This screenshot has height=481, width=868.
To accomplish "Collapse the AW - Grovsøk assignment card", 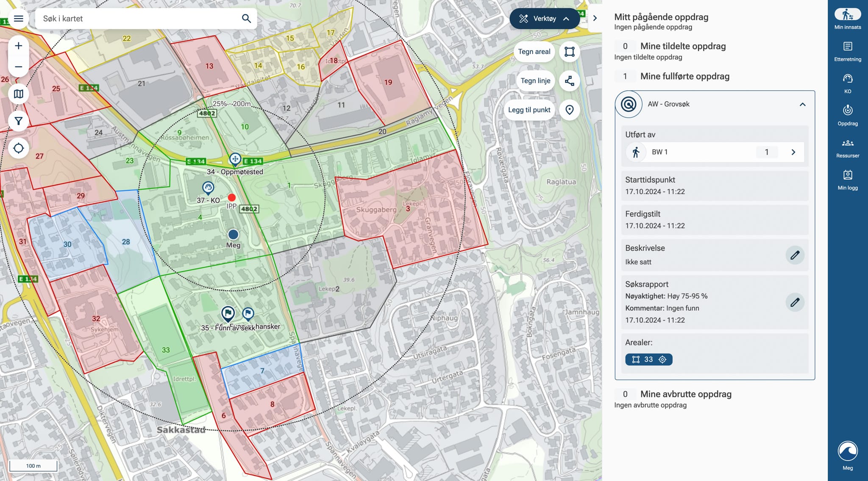I will [802, 104].
